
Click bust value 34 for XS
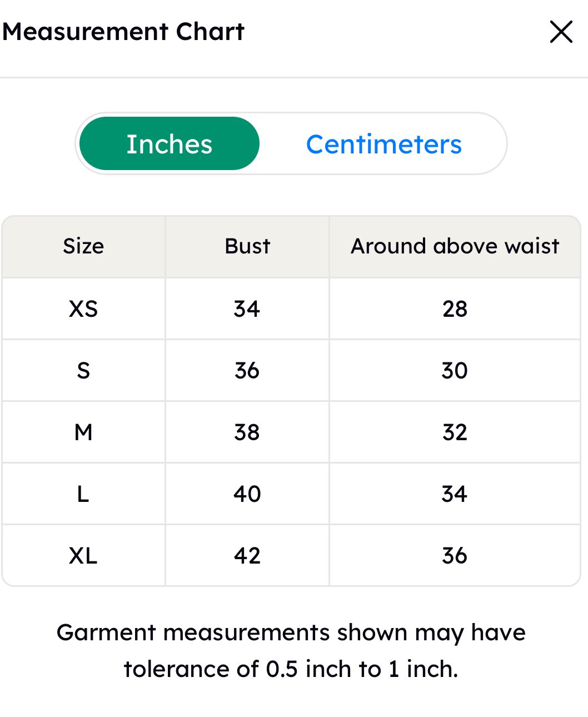click(x=247, y=309)
